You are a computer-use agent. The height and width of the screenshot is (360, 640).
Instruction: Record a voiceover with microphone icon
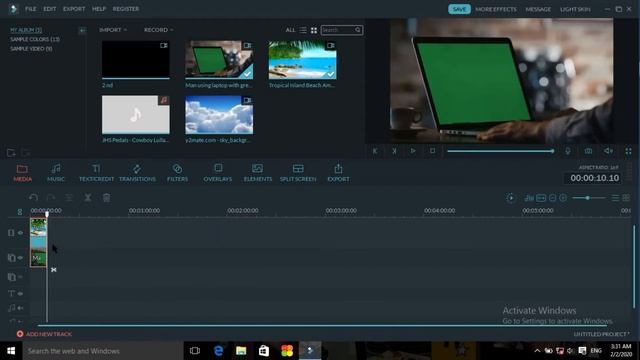coord(568,151)
